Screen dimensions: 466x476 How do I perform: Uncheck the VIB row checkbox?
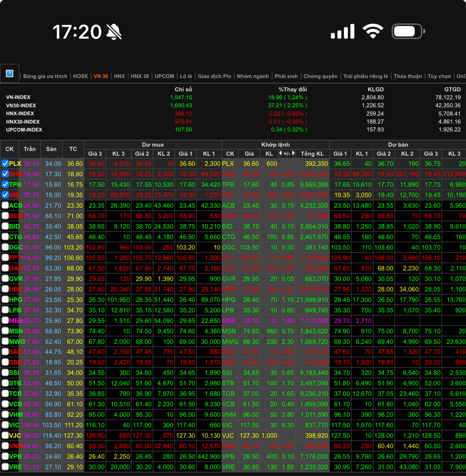click(x=5, y=195)
